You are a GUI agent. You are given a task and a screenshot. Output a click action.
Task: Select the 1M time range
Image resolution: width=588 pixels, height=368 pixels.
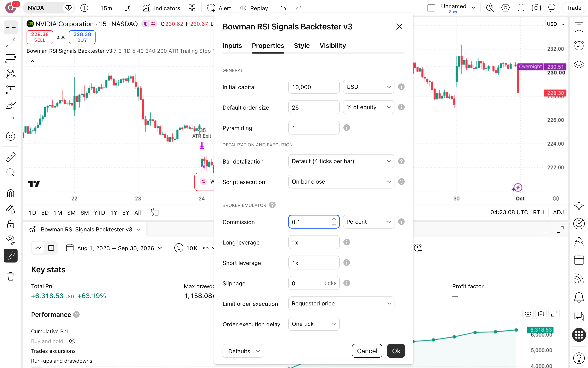pyautogui.click(x=58, y=213)
